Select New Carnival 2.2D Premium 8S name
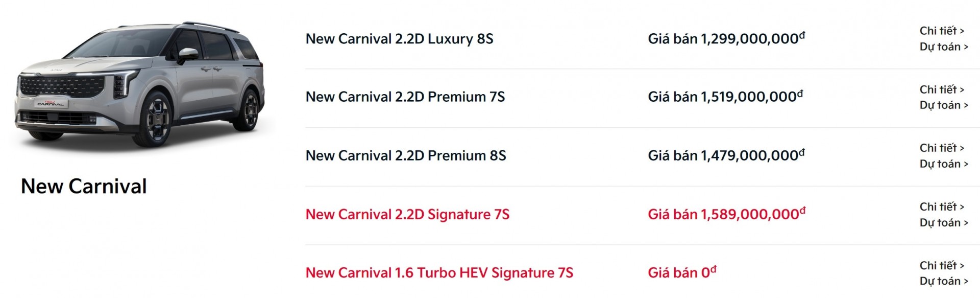This screenshot has width=980, height=298. pos(406,155)
